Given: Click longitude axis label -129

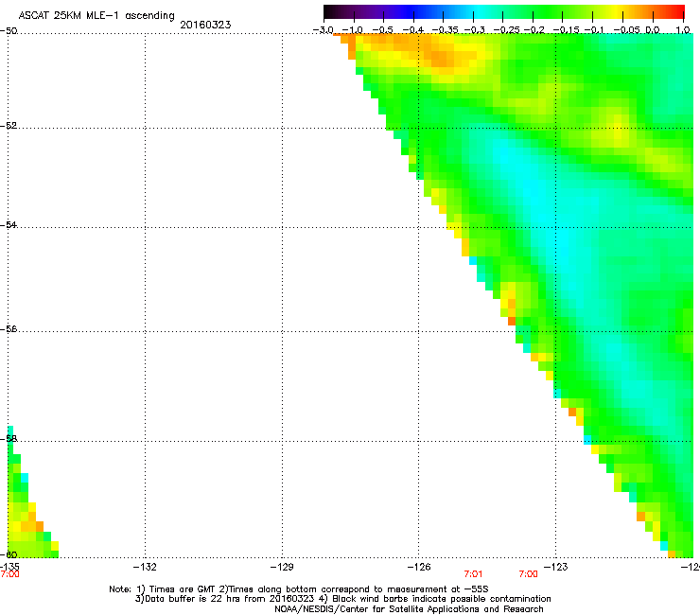Looking at the screenshot, I should point(282,567).
